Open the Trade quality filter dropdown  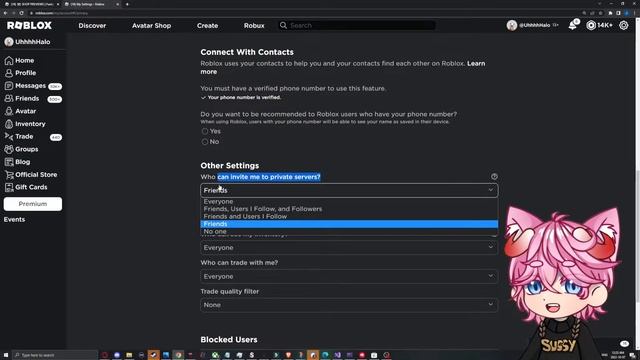point(349,305)
